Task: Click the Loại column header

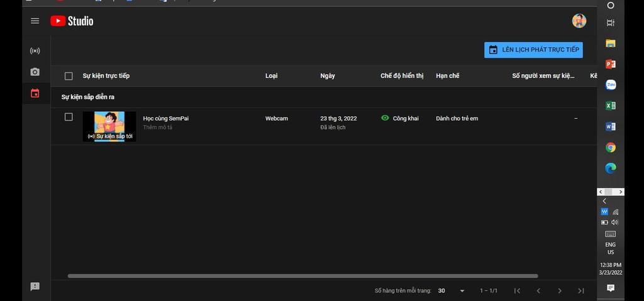Action: [271, 76]
